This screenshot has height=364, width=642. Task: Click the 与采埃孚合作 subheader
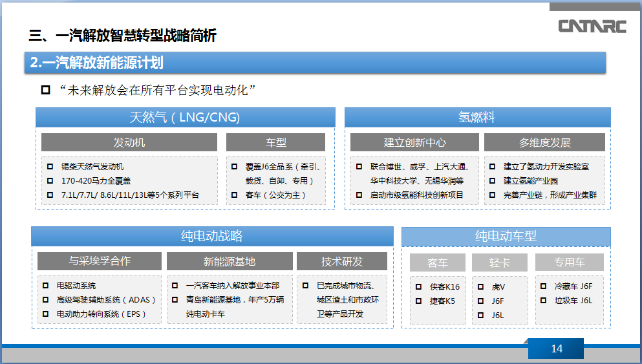coord(100,261)
